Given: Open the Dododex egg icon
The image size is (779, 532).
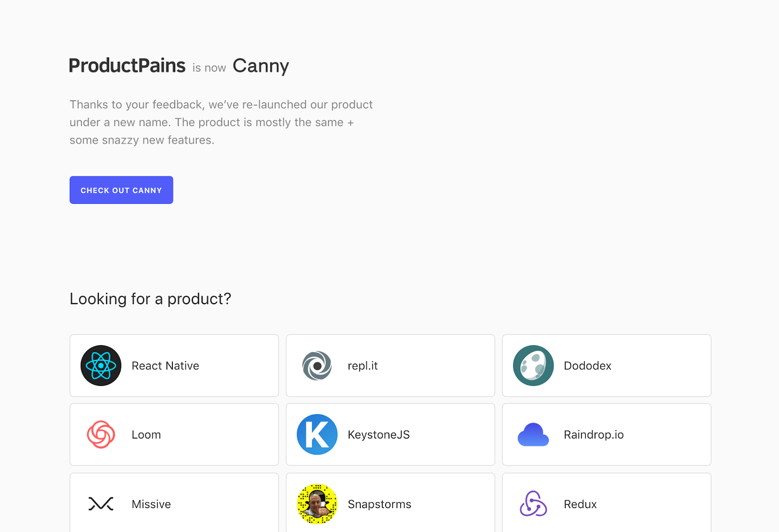Looking at the screenshot, I should 533,366.
